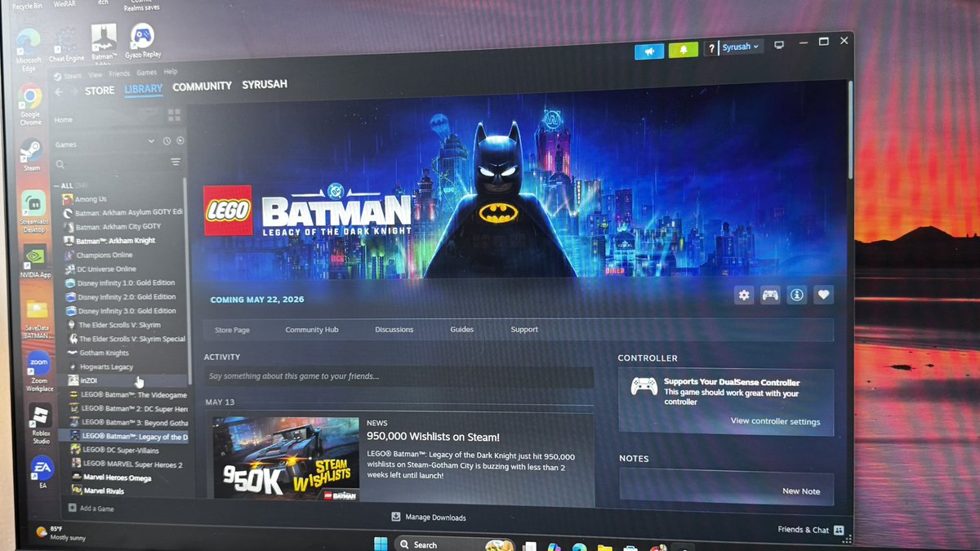Open the View menu
Screen dimensions: 980x551
96,75
